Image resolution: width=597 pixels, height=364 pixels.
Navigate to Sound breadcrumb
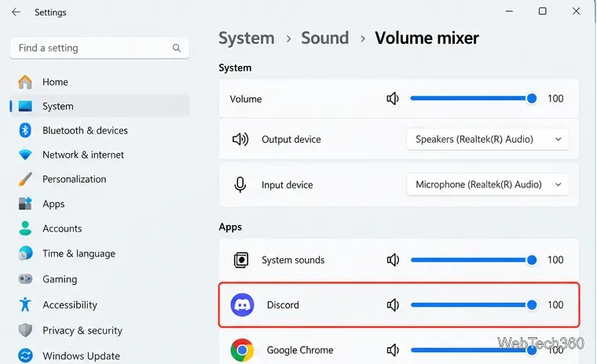[x=324, y=38]
